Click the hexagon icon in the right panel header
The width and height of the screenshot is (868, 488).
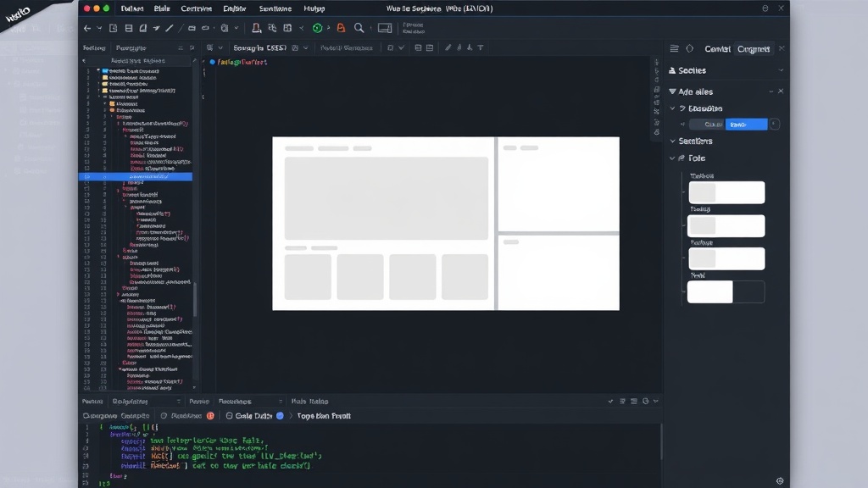click(x=690, y=48)
